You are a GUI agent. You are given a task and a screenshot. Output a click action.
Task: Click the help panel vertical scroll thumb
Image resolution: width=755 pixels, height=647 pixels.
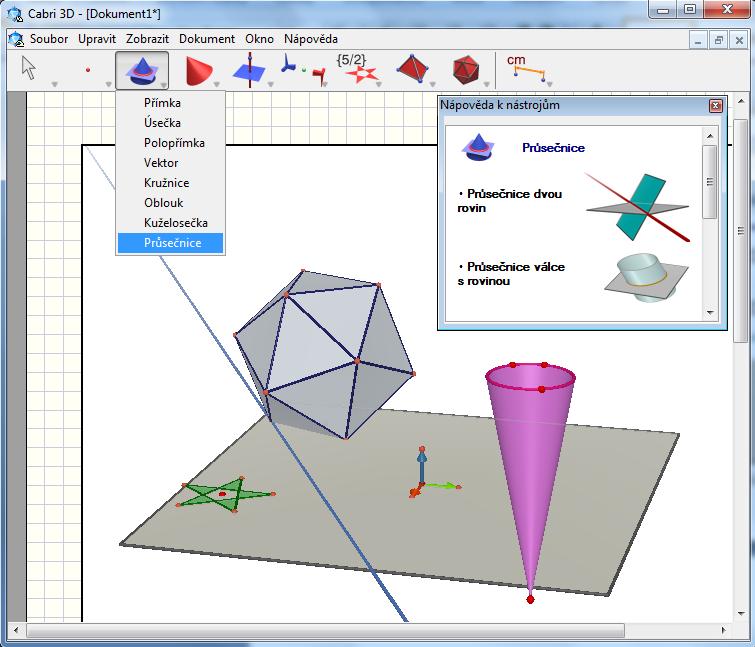tap(710, 181)
